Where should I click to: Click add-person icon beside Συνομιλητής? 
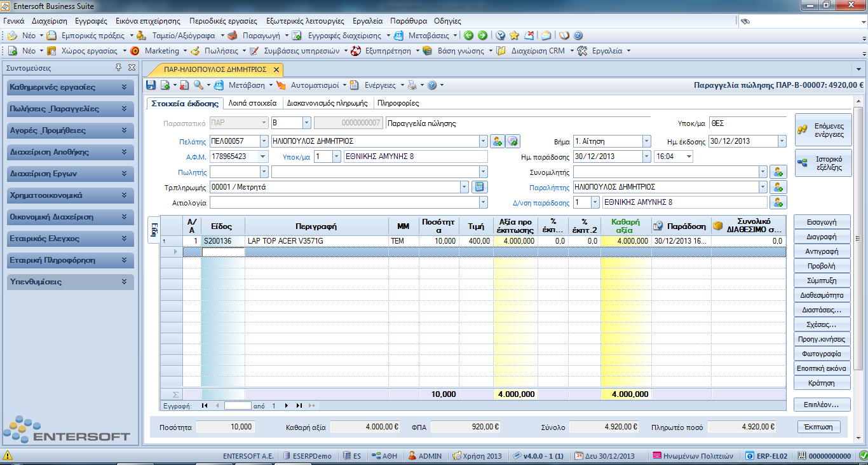[778, 171]
